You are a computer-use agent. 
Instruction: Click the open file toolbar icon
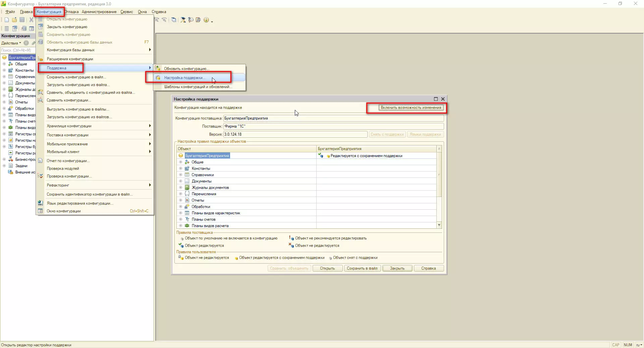(14, 20)
